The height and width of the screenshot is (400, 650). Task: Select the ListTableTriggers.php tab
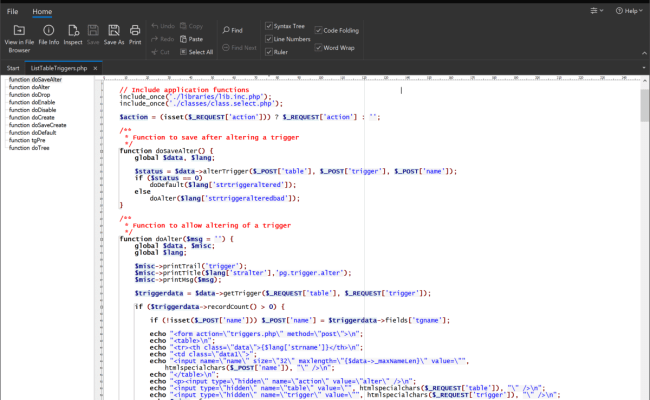pyautogui.click(x=59, y=68)
